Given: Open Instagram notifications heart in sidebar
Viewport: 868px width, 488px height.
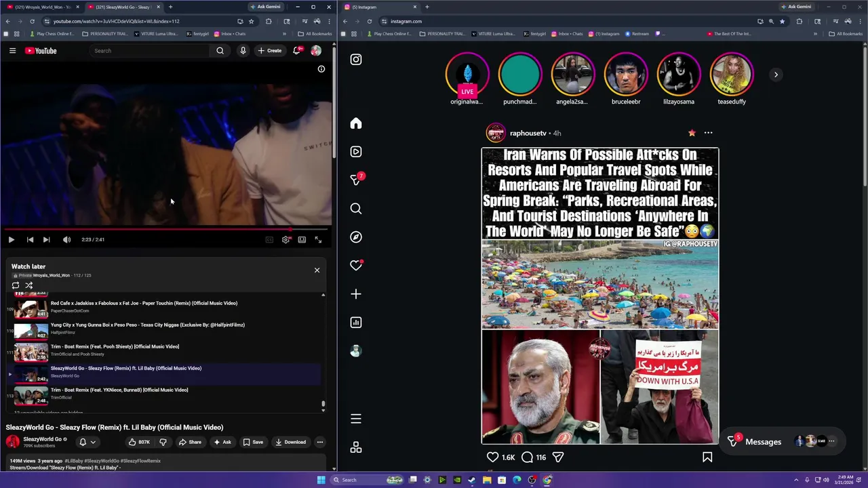Looking at the screenshot, I should pos(356,266).
